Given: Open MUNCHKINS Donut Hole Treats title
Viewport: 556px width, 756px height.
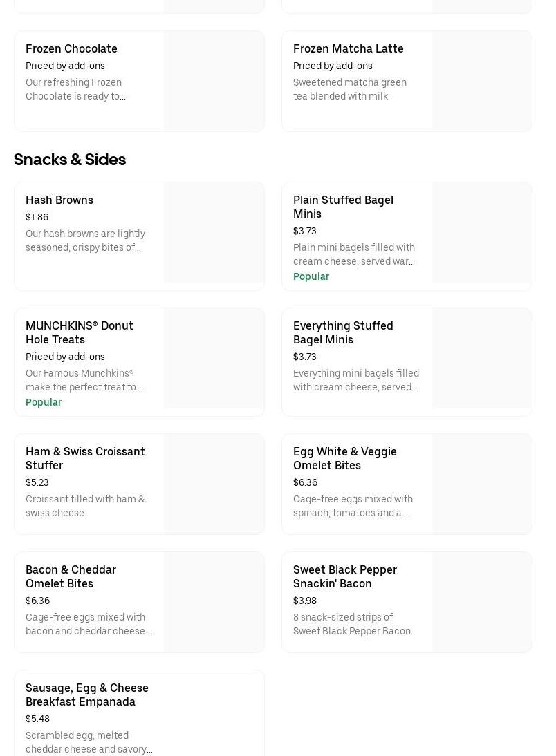Looking at the screenshot, I should (x=80, y=332).
